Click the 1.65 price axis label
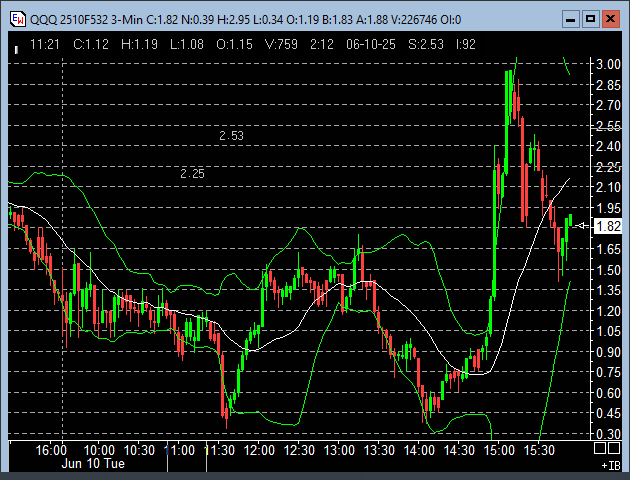 [608, 249]
